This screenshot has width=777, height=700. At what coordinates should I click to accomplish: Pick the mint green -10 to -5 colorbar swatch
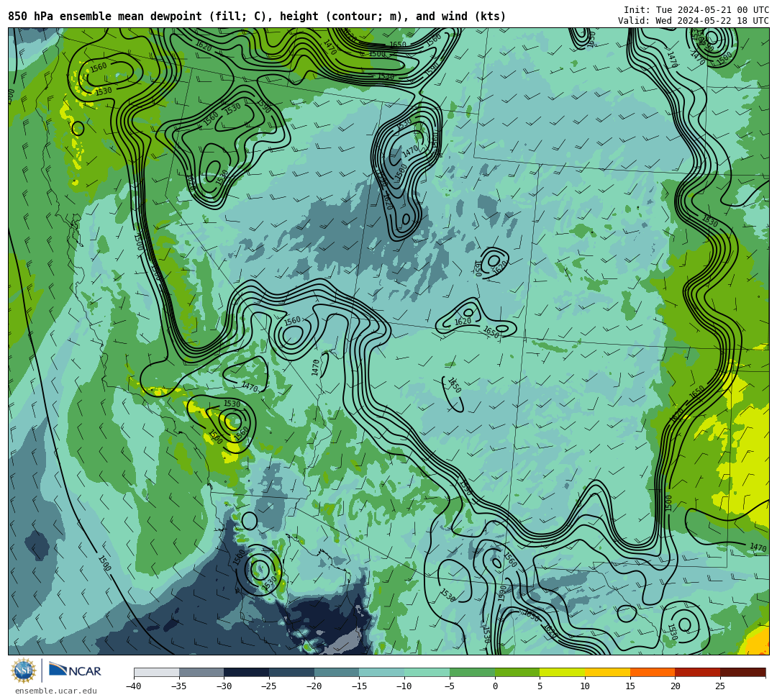(x=427, y=672)
